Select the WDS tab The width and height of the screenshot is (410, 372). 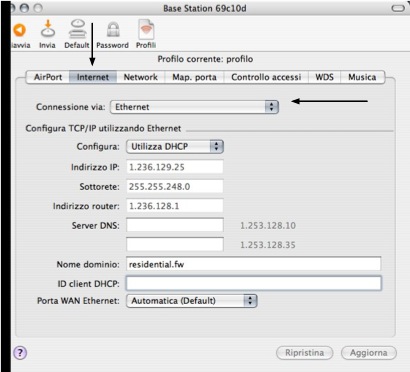324,77
